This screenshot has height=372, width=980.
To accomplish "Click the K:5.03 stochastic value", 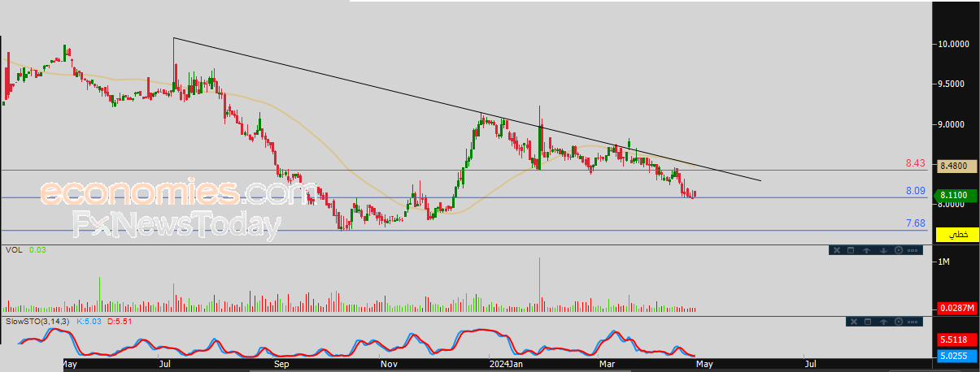I will coord(88,322).
